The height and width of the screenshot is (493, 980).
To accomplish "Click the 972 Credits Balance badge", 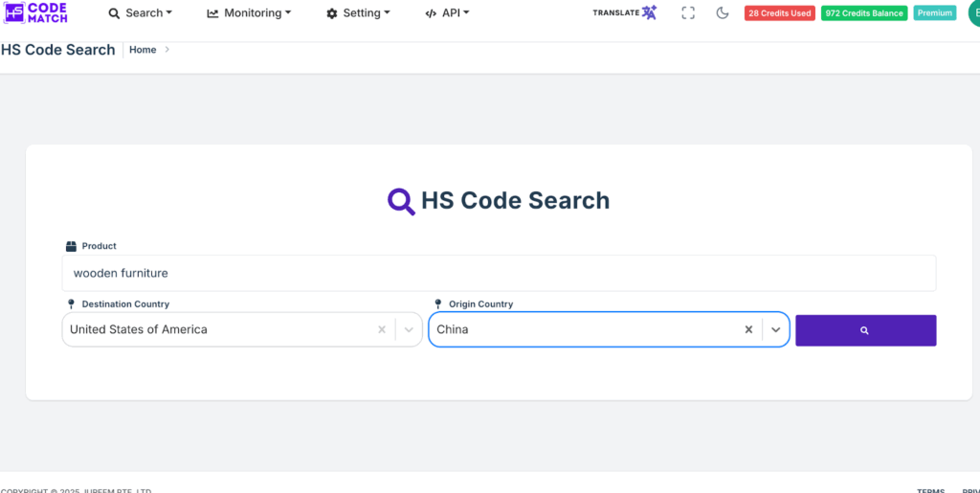I will pos(863,13).
